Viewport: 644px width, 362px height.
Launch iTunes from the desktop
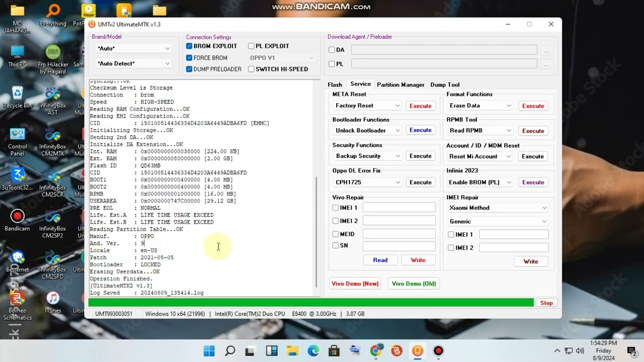[52, 298]
